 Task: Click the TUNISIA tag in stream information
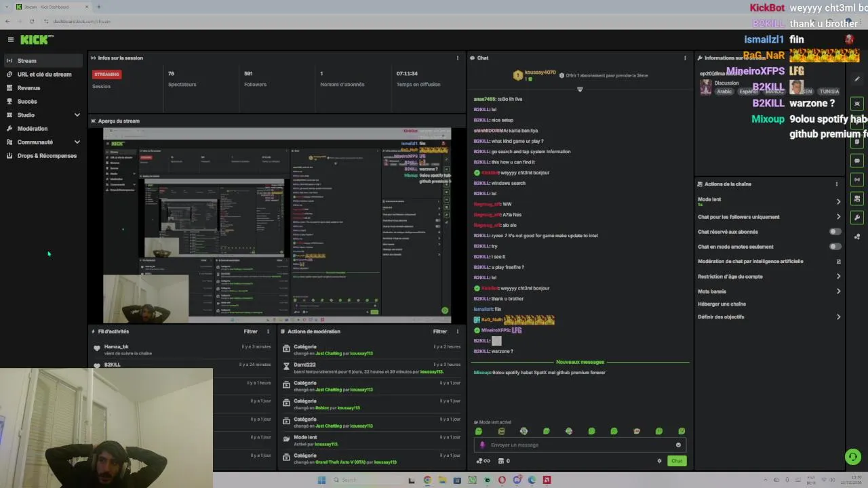click(x=829, y=91)
